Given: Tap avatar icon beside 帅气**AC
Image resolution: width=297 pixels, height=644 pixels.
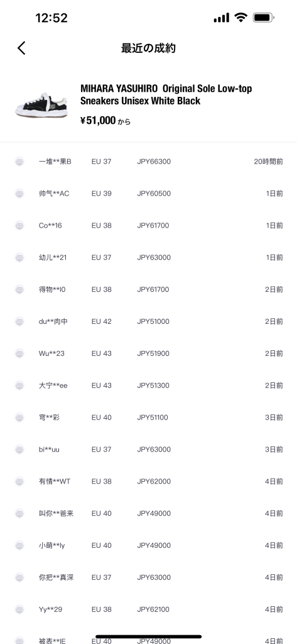Looking at the screenshot, I should [19, 194].
